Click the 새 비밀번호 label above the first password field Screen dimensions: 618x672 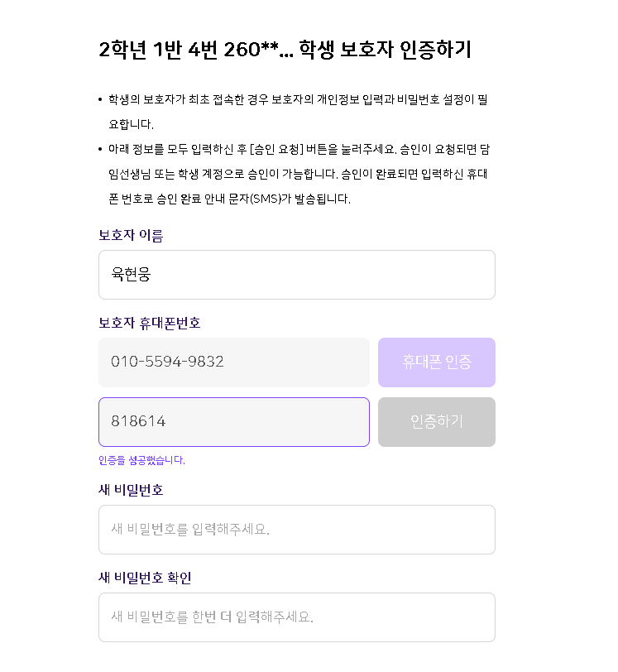coord(131,490)
